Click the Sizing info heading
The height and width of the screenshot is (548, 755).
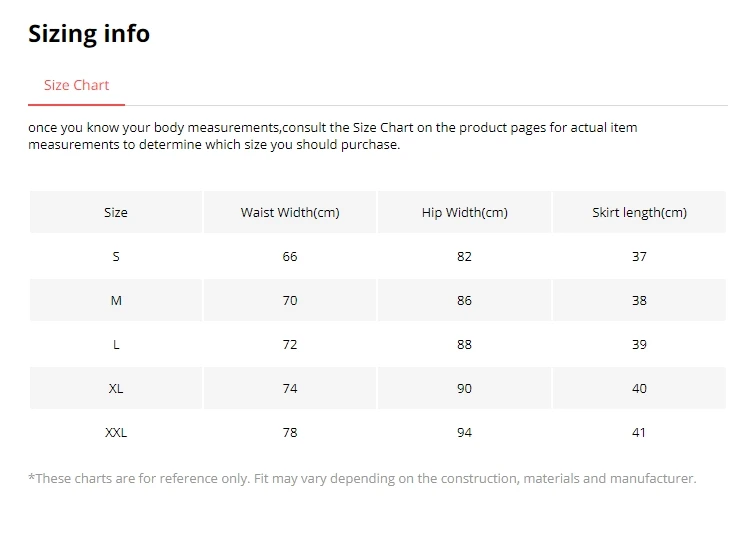pos(89,33)
